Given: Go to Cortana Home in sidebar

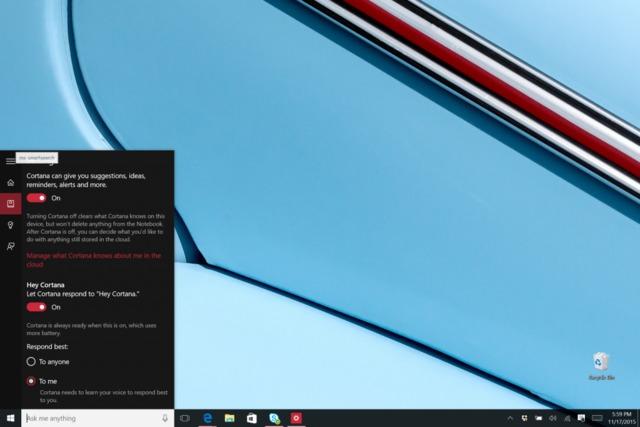Looking at the screenshot, I should [11, 182].
